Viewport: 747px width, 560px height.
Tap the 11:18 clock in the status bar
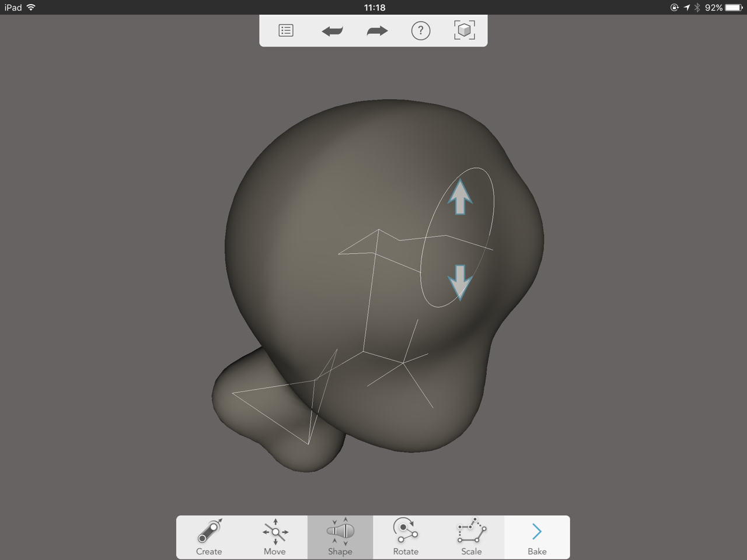pyautogui.click(x=374, y=8)
